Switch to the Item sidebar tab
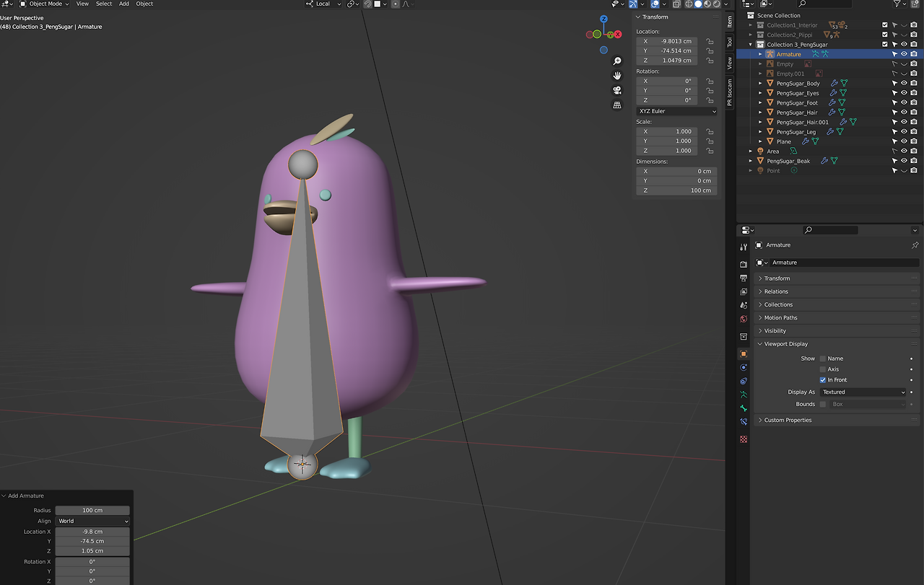Image resolution: width=924 pixels, height=585 pixels. 729,21
